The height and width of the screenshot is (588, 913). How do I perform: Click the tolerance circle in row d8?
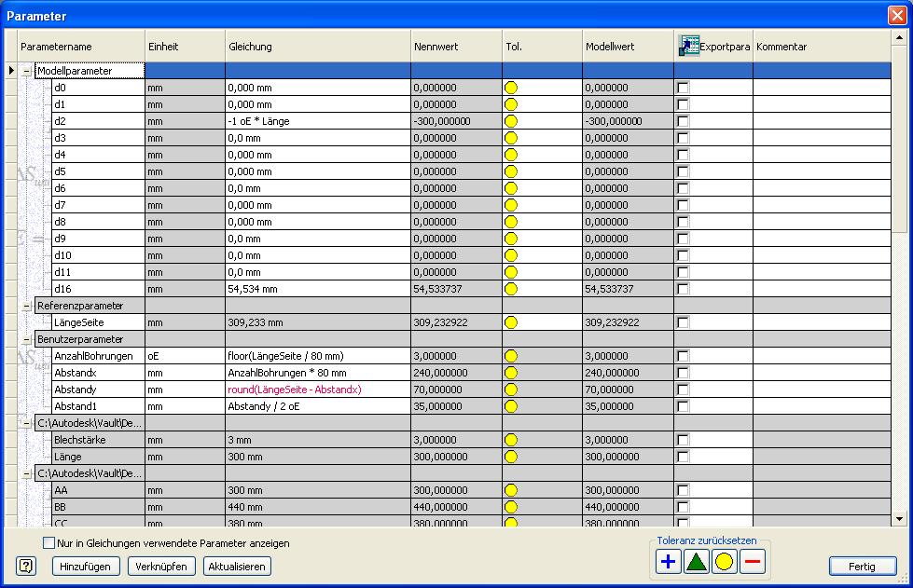coord(511,222)
